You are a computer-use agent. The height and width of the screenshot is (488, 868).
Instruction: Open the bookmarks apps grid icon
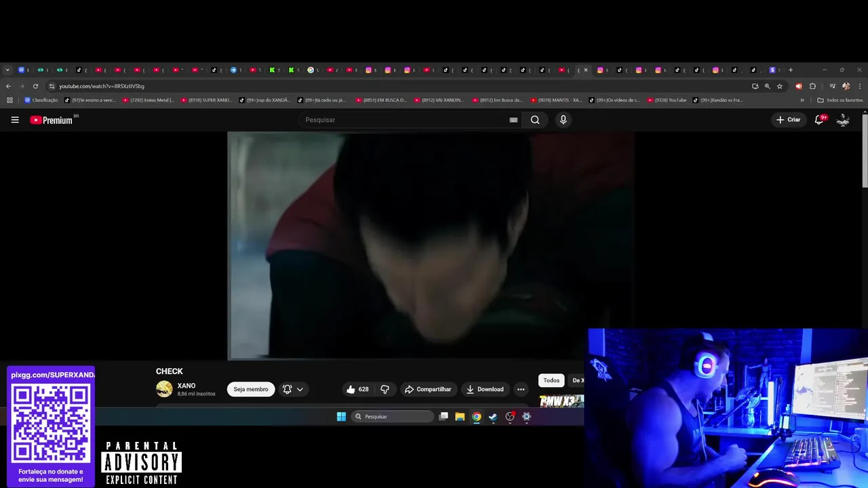(9, 100)
